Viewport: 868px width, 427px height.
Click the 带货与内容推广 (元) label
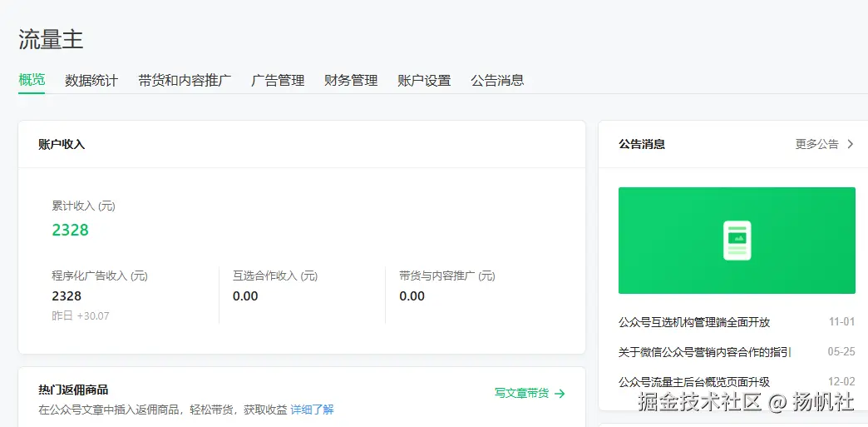click(x=447, y=276)
